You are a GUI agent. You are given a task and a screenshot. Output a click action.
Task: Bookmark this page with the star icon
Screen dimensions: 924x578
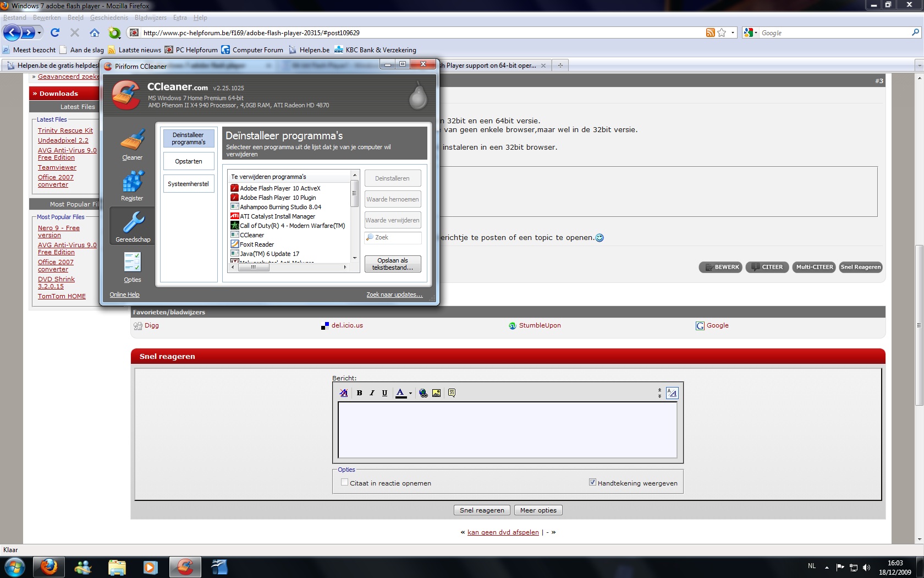click(722, 33)
